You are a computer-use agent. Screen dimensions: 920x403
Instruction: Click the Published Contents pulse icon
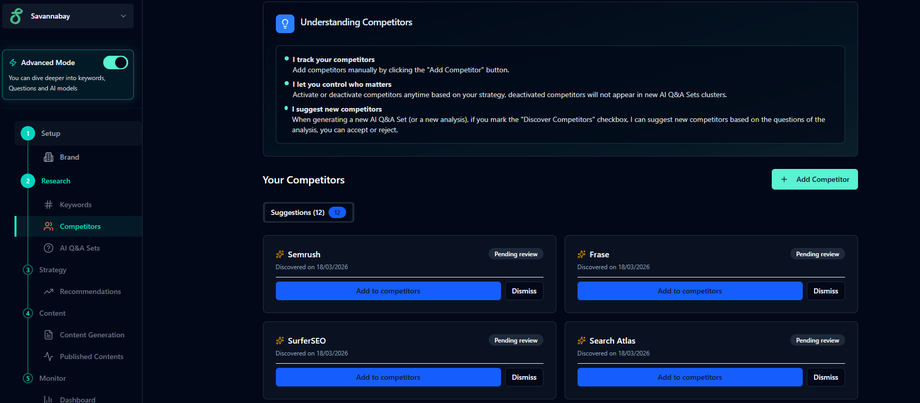(48, 356)
